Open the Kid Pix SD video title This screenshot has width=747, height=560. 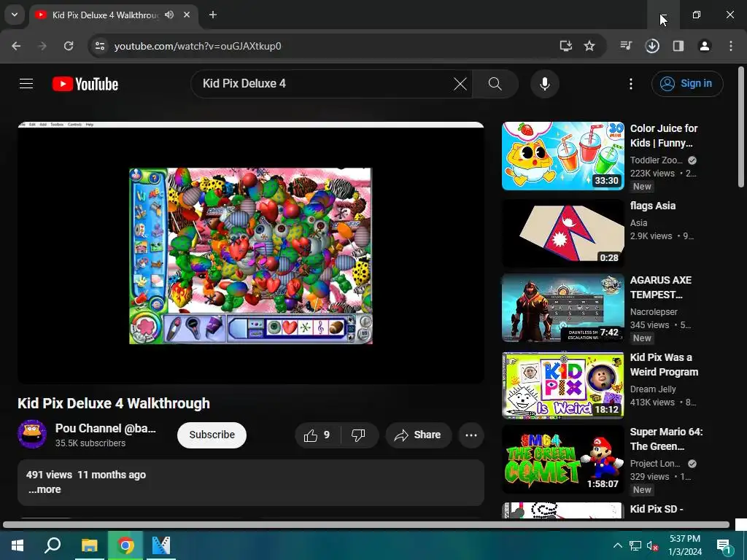[x=657, y=508]
